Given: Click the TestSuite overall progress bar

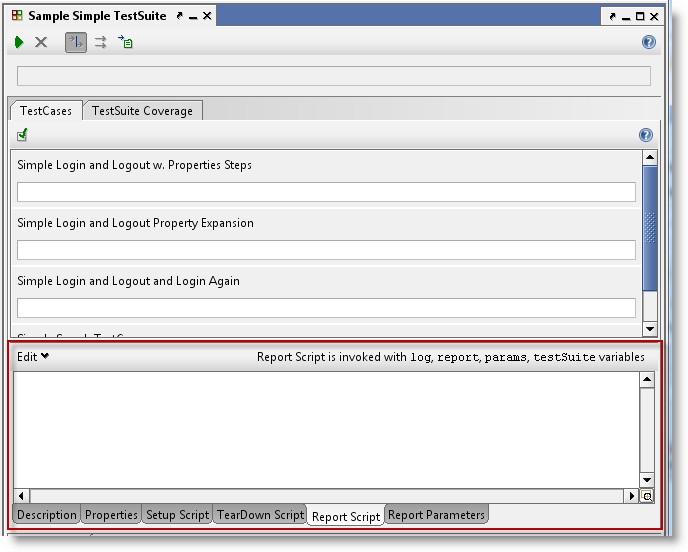Looking at the screenshot, I should tap(334, 76).
